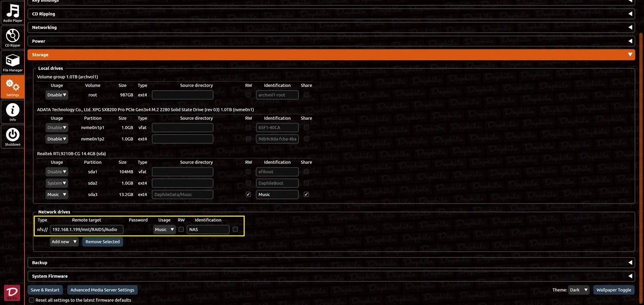Enable RW checkbox for NFS network drive
This screenshot has height=305, width=644.
point(181,229)
